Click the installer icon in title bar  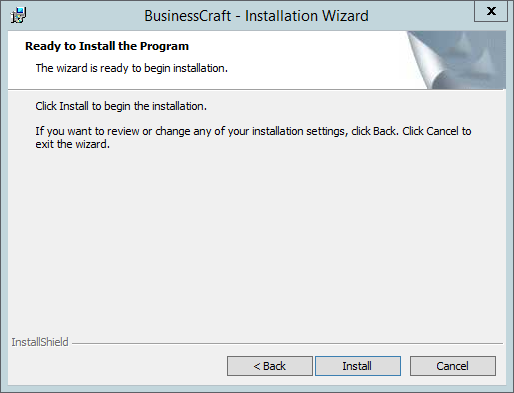tap(18, 15)
